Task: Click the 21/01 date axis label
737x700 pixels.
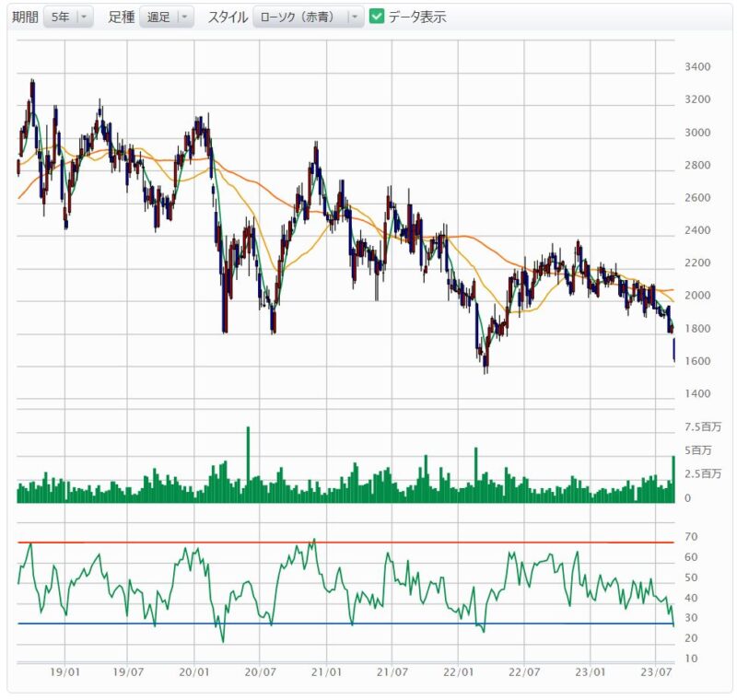Action: point(326,672)
